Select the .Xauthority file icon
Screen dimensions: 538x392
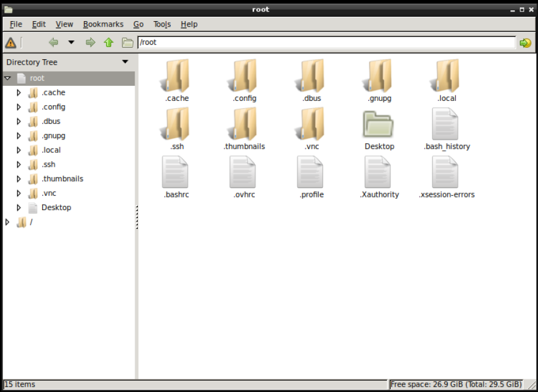click(x=378, y=172)
